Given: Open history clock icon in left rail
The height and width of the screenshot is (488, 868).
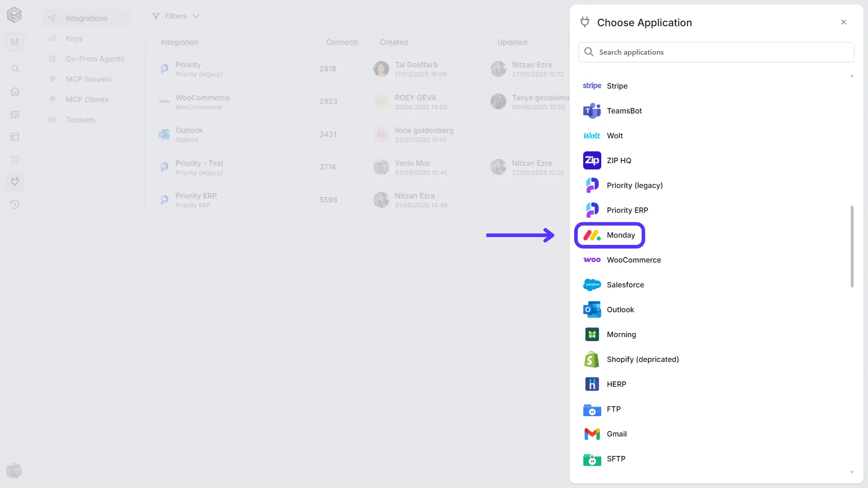Looking at the screenshot, I should [x=15, y=204].
